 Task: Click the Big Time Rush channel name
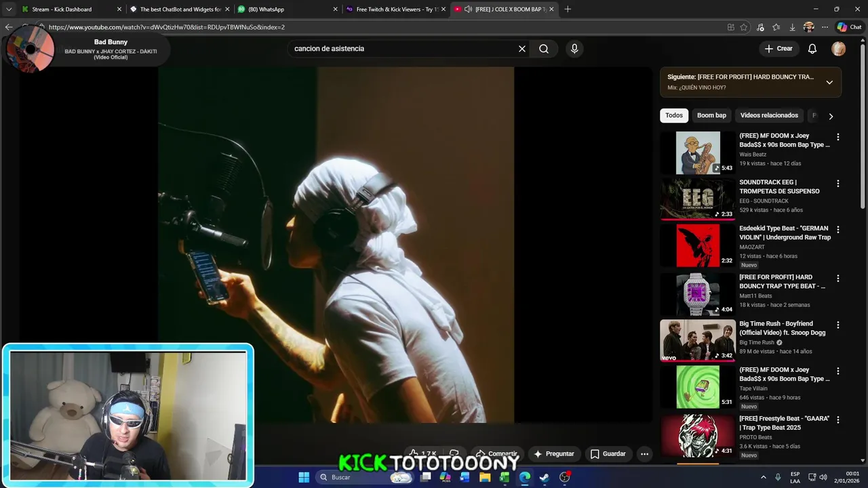coord(757,342)
